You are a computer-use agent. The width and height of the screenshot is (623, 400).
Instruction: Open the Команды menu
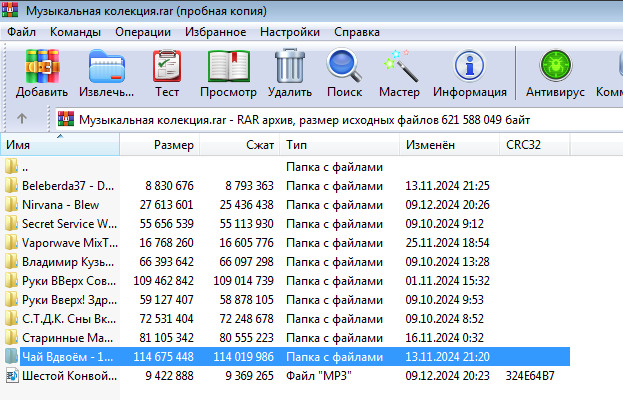tap(75, 32)
